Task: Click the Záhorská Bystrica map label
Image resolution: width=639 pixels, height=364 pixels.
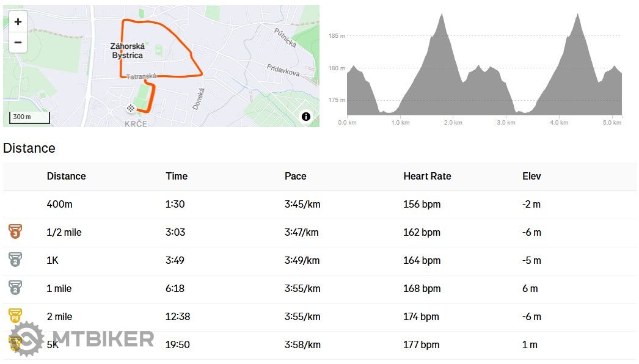Action: click(x=128, y=51)
